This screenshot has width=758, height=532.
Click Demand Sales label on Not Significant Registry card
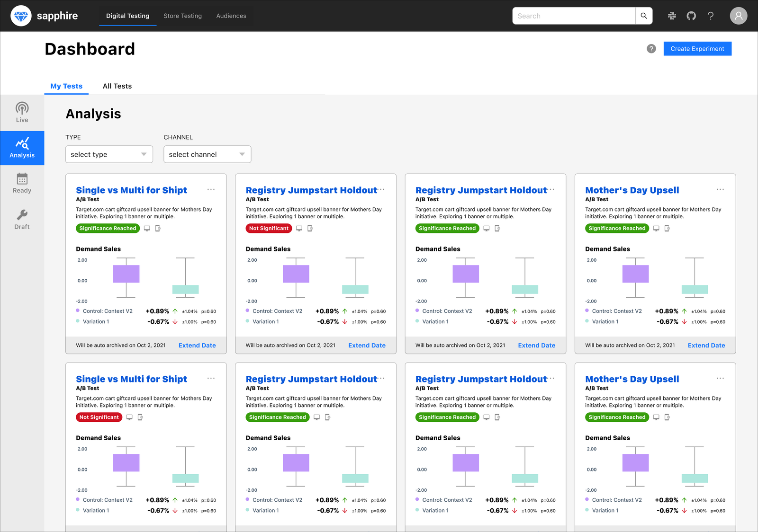[x=268, y=249]
